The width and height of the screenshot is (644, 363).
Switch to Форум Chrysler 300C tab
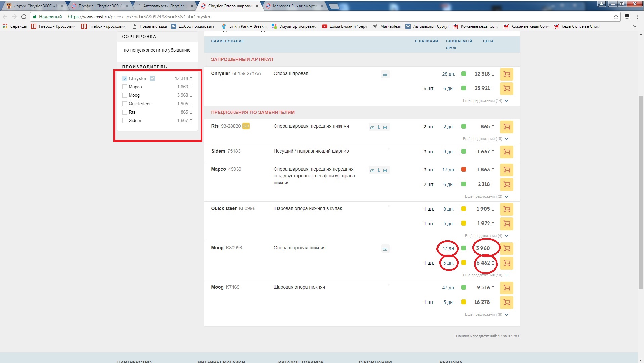click(34, 6)
